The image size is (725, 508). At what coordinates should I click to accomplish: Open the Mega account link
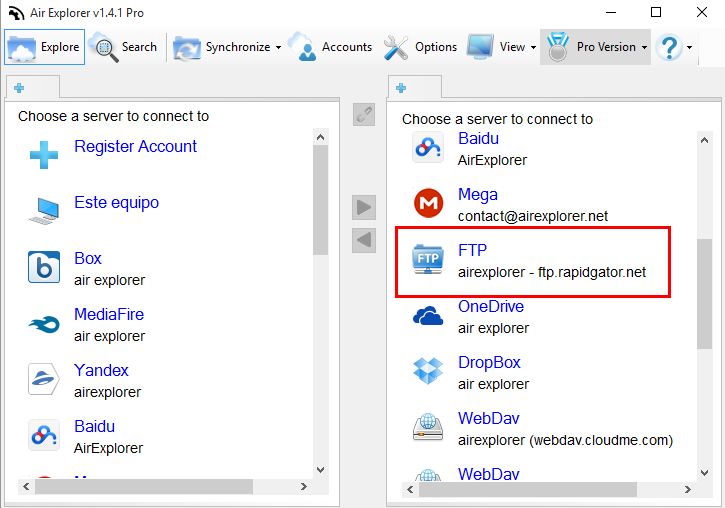(x=478, y=195)
